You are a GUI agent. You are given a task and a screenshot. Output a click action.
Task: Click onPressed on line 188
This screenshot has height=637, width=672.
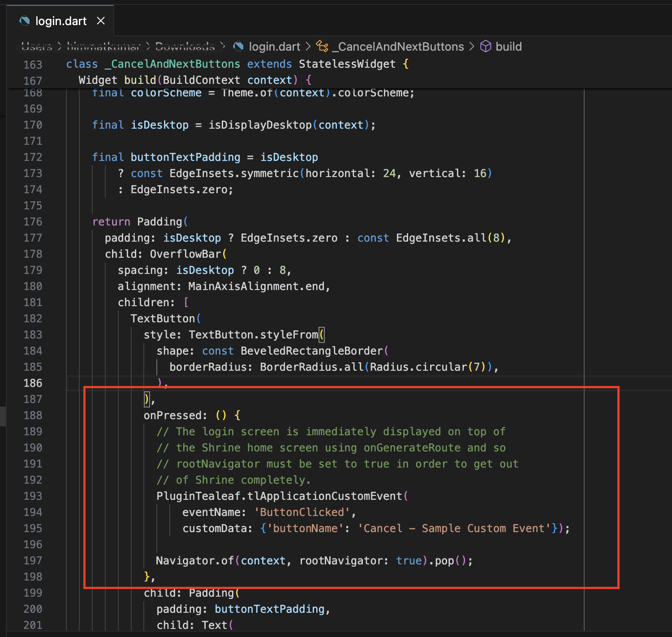[x=172, y=416]
